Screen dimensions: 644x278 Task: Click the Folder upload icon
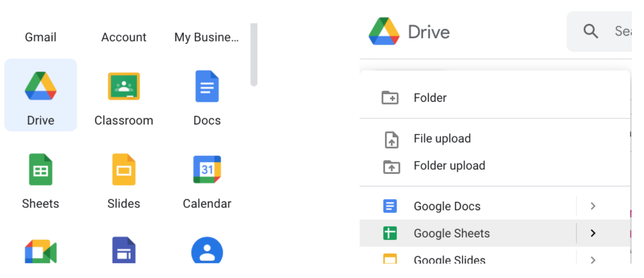[391, 166]
